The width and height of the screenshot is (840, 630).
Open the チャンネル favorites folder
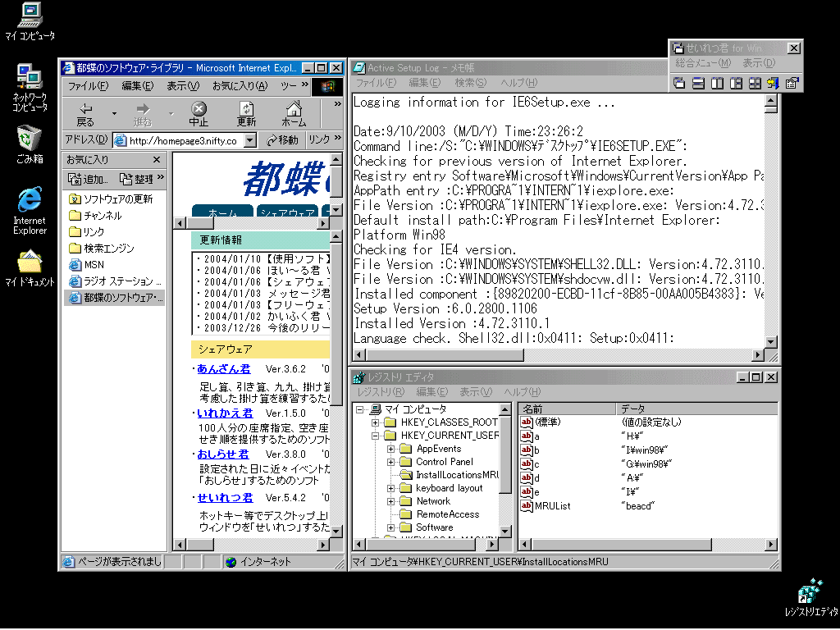click(95, 216)
